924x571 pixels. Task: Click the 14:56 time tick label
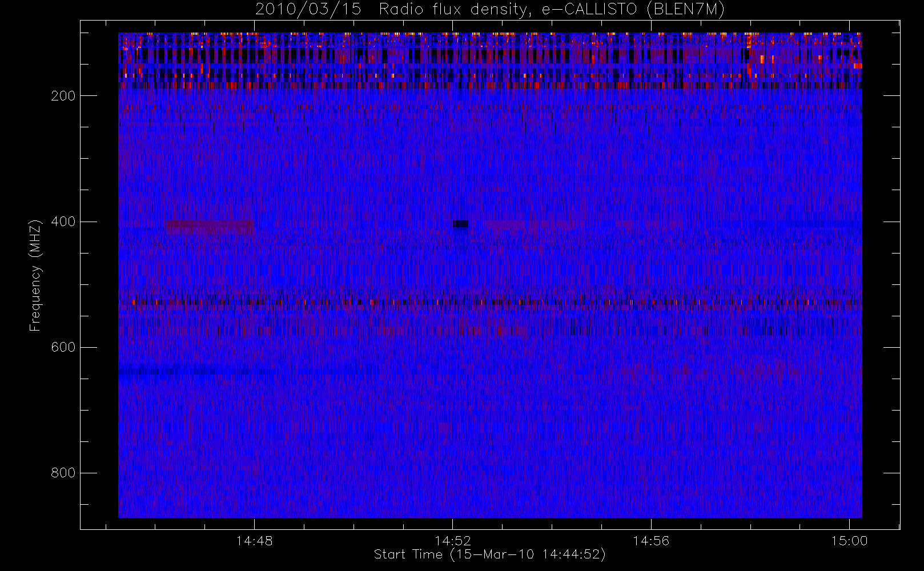651,541
